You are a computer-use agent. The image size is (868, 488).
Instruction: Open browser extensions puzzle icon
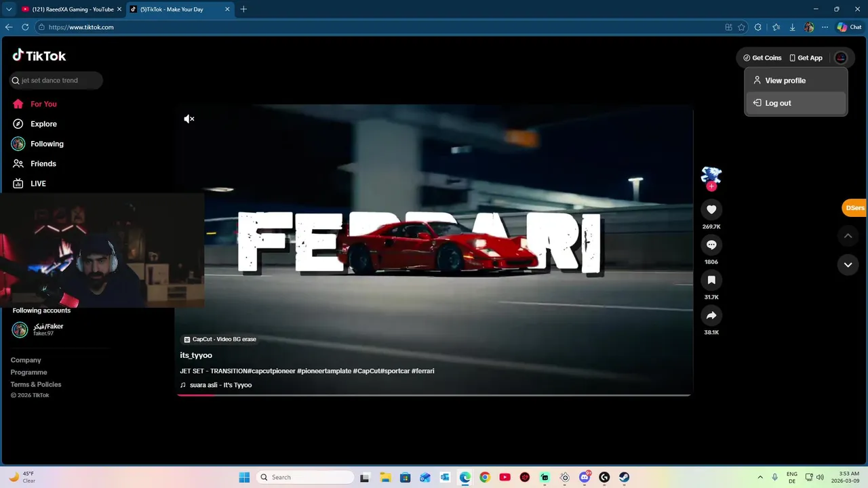click(x=758, y=27)
